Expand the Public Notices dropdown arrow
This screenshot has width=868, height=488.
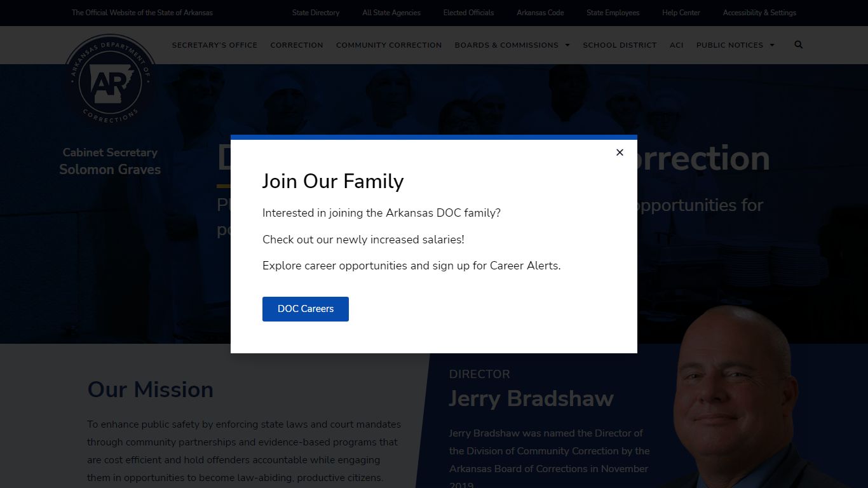point(772,45)
